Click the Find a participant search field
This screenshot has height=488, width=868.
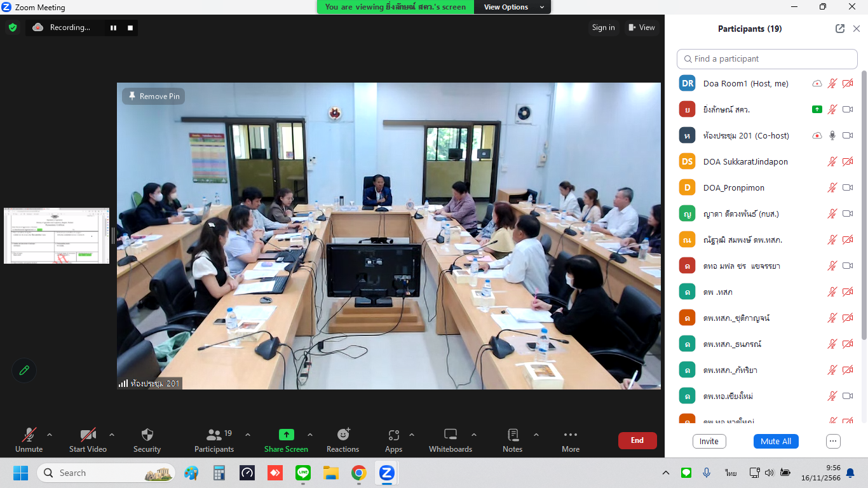click(x=767, y=58)
